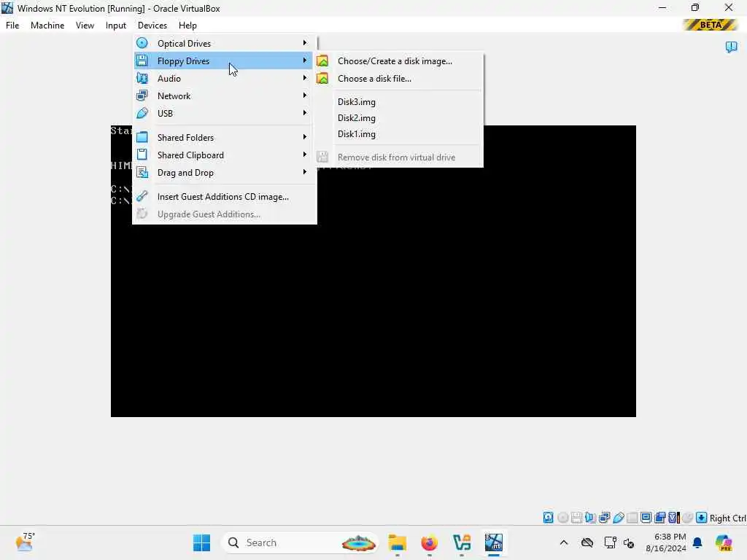The width and height of the screenshot is (747, 560).
Task: Open File Explorer from taskbar
Action: pos(397,542)
